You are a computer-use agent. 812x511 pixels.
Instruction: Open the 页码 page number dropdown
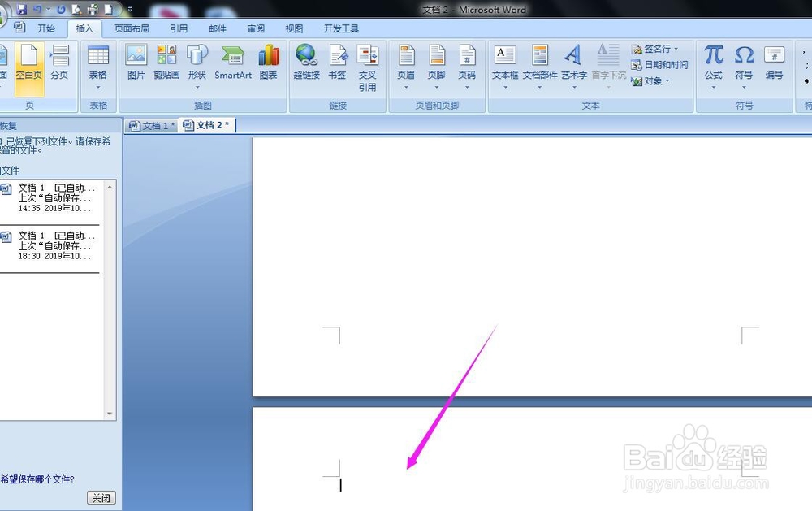[x=467, y=67]
